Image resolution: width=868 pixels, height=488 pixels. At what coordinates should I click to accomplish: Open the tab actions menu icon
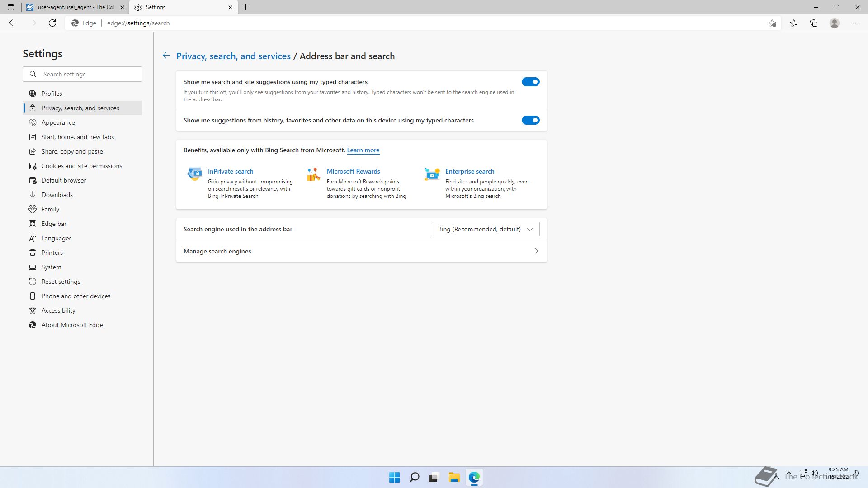tap(11, 7)
